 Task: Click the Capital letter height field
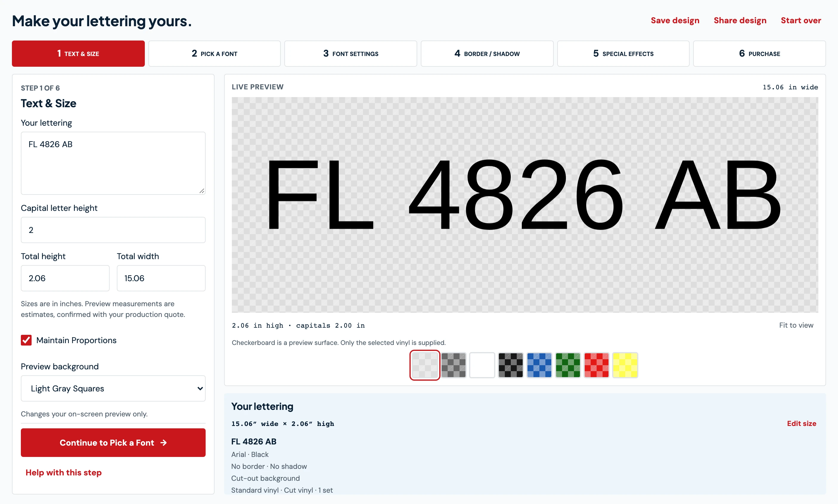(x=113, y=230)
